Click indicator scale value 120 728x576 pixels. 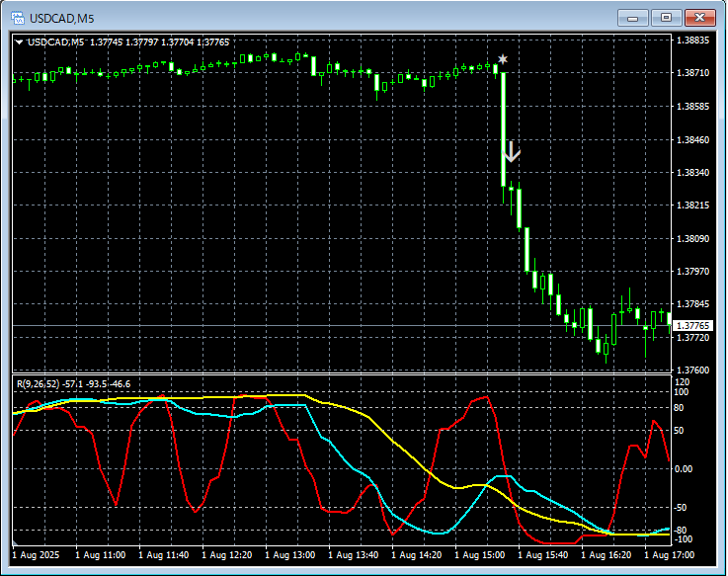click(x=682, y=382)
